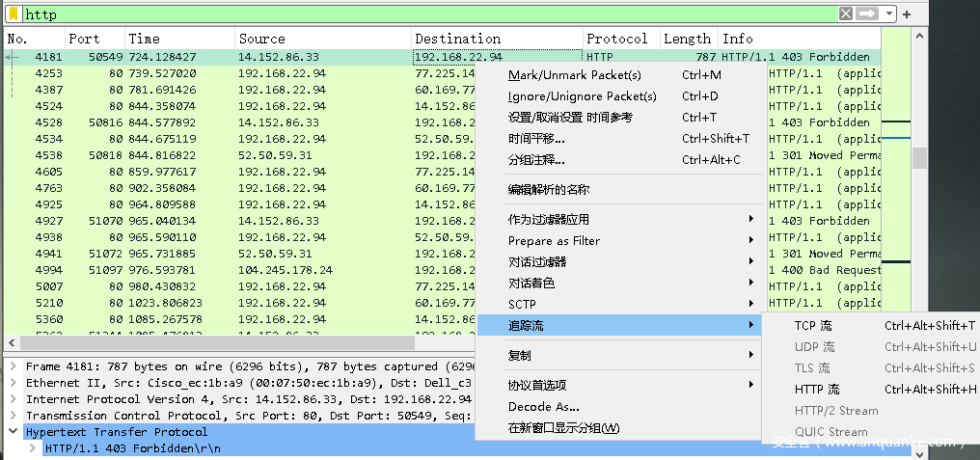
Task: Open the Prepare as Filter submenu
Action: [554, 241]
